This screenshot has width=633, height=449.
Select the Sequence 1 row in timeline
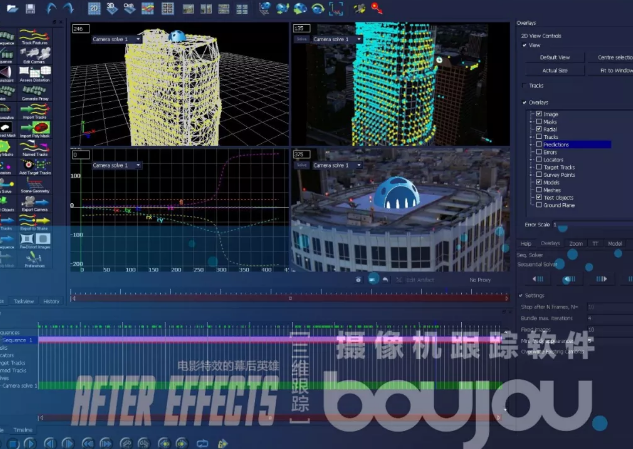click(19, 340)
